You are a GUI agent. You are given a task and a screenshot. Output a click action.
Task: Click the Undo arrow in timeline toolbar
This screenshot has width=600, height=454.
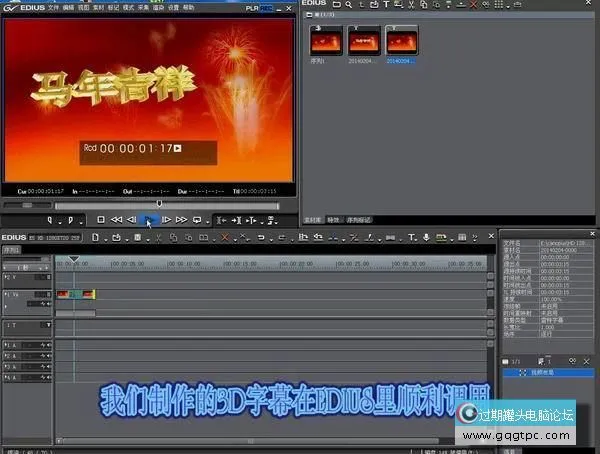(261, 238)
